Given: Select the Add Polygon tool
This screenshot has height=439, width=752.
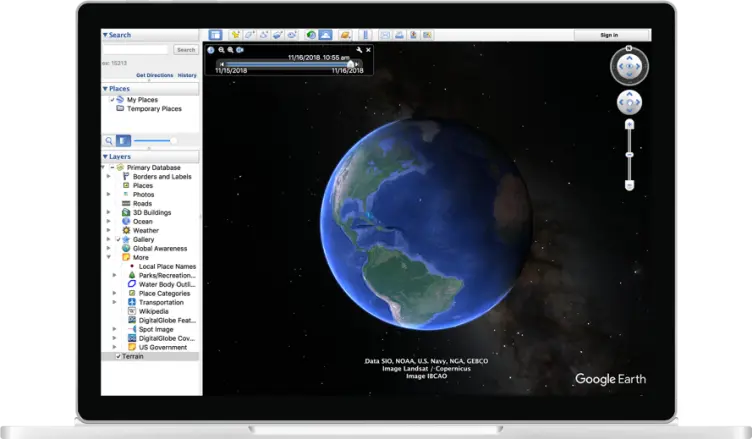Looking at the screenshot, I should (250, 35).
